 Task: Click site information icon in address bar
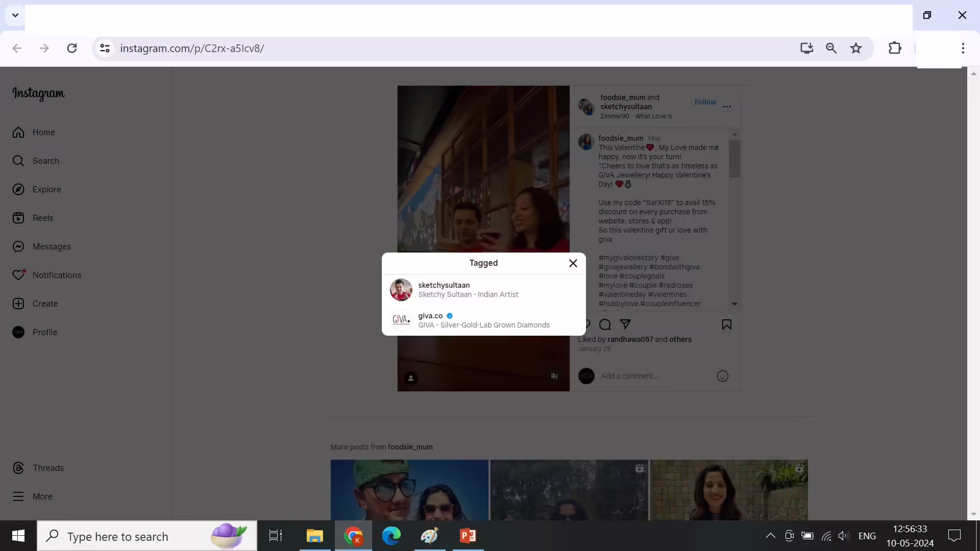[x=105, y=48]
